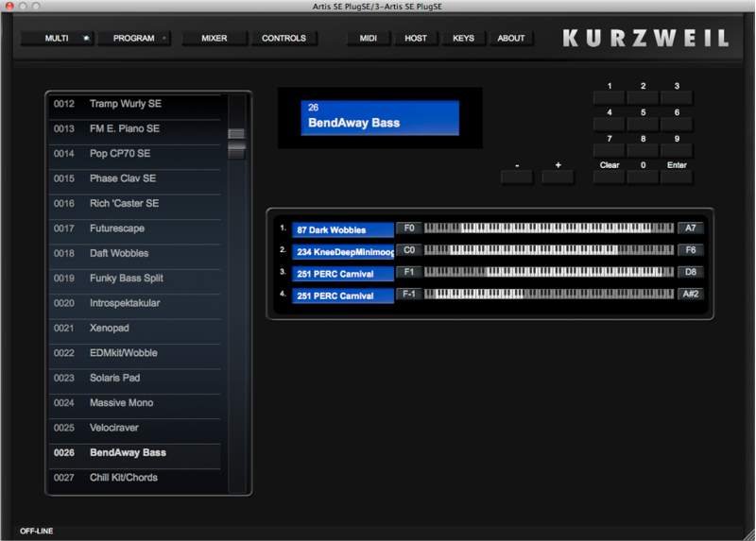Open the PROGRAM mode tab

point(134,39)
